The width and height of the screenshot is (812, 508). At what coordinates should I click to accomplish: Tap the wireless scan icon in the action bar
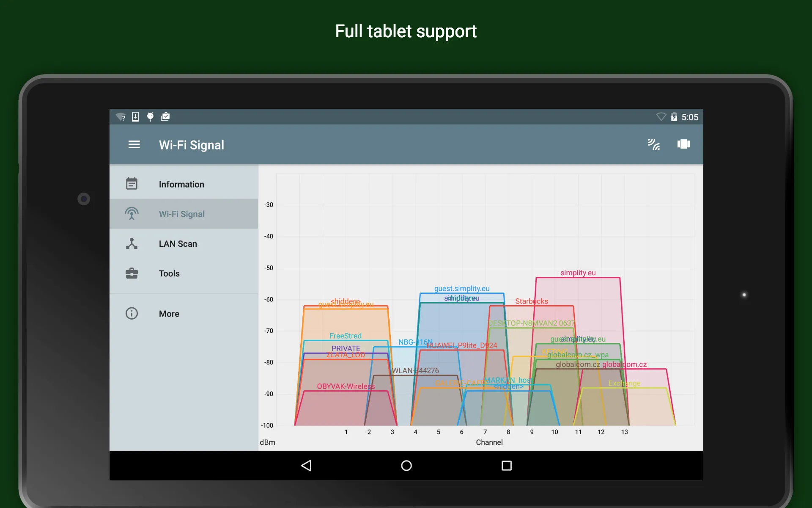coord(654,144)
